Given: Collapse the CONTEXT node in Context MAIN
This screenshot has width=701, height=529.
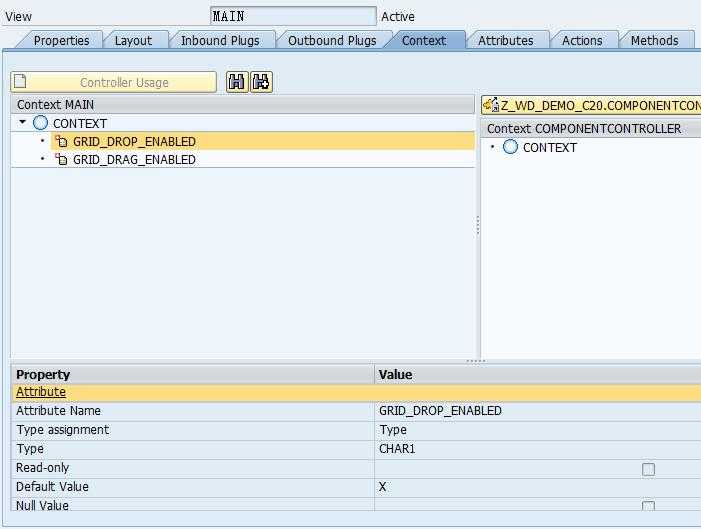Looking at the screenshot, I should click(x=22, y=122).
